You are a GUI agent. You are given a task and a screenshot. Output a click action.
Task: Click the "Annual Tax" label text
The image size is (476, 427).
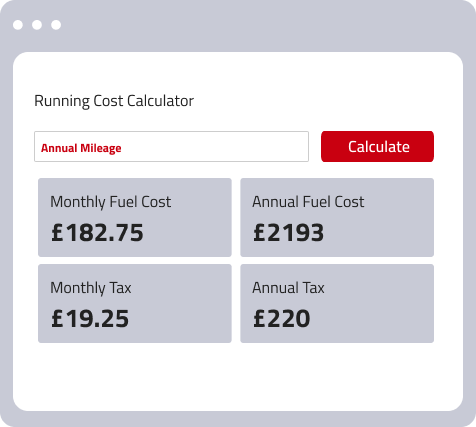pyautogui.click(x=288, y=288)
